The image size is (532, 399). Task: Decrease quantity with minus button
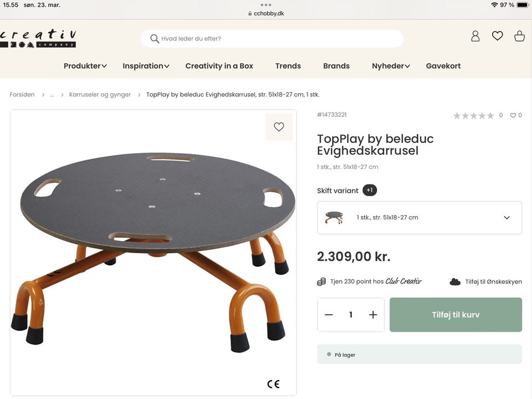(329, 315)
